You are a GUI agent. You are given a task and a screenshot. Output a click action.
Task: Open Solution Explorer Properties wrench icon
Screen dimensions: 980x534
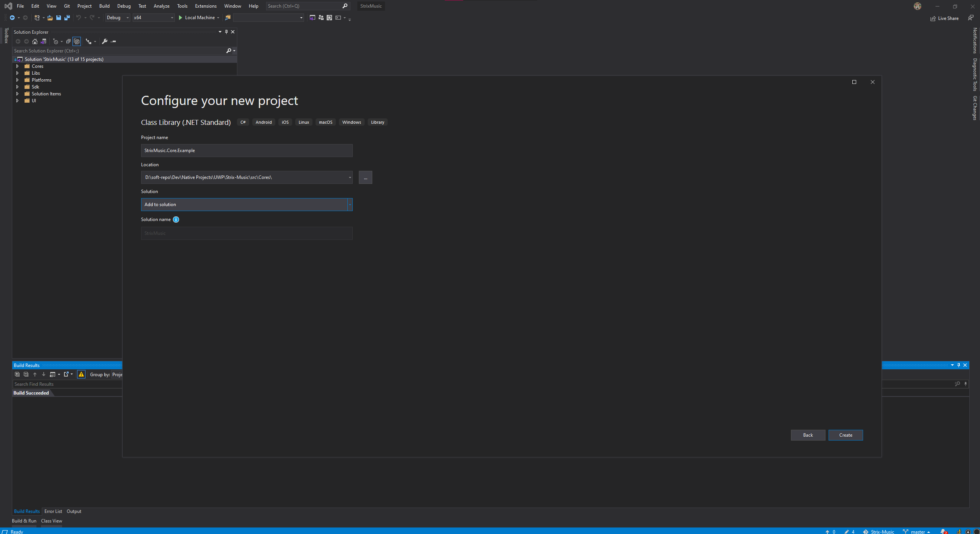(x=105, y=41)
